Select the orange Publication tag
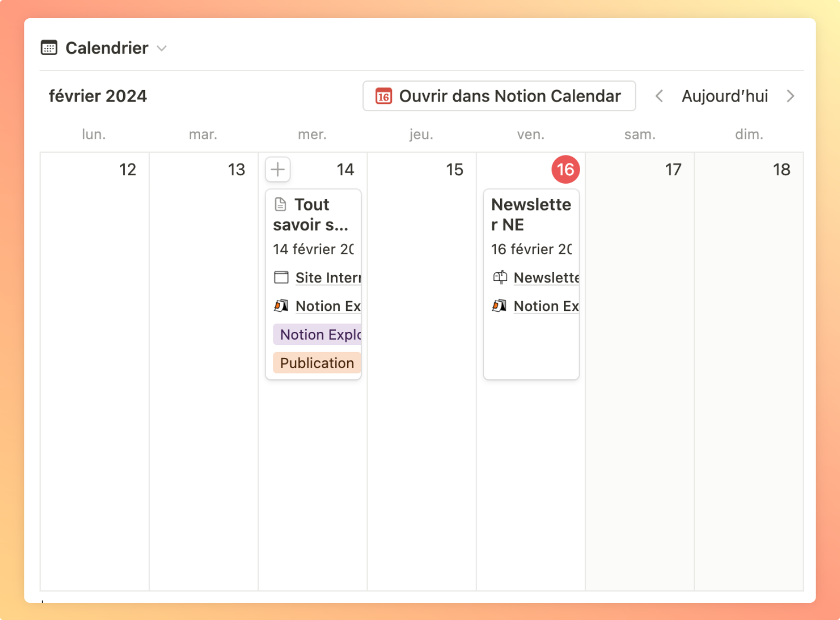840x620 pixels. point(316,363)
